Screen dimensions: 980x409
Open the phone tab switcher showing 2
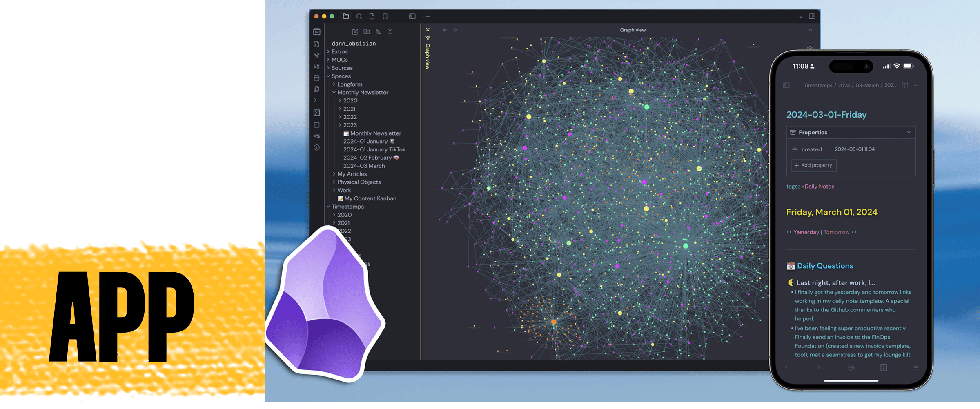[x=884, y=368]
